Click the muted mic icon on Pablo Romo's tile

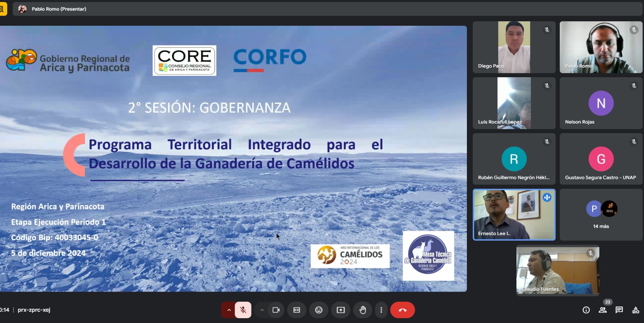pyautogui.click(x=634, y=30)
